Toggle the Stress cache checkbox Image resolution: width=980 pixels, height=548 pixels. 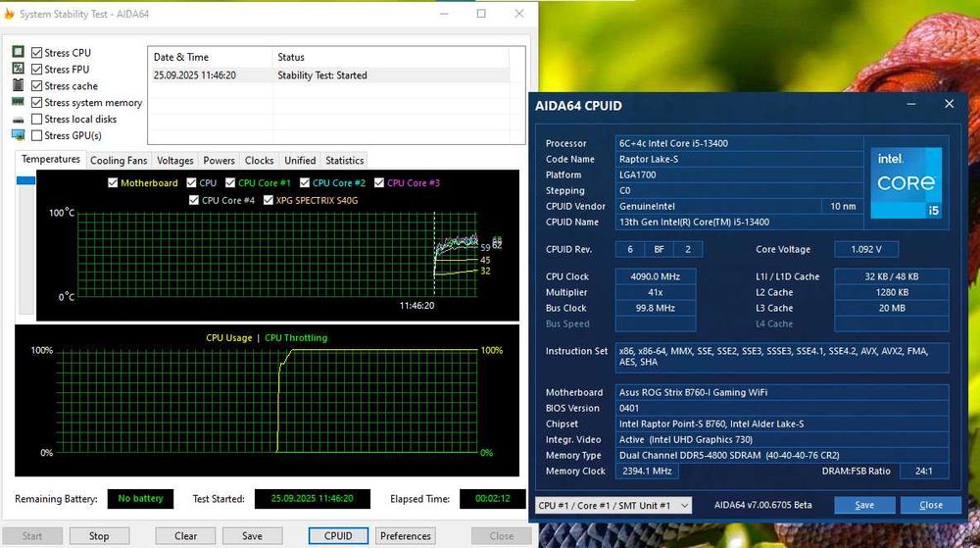[37, 86]
